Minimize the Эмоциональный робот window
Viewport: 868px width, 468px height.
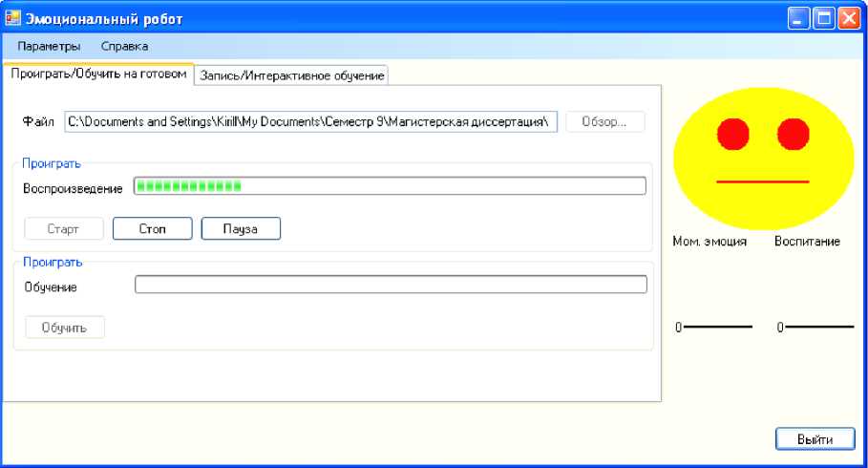click(x=797, y=19)
